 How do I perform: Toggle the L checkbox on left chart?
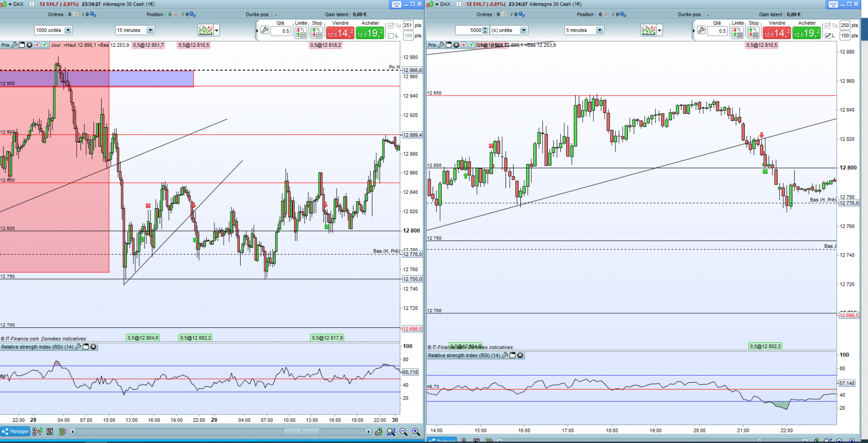coord(391,36)
